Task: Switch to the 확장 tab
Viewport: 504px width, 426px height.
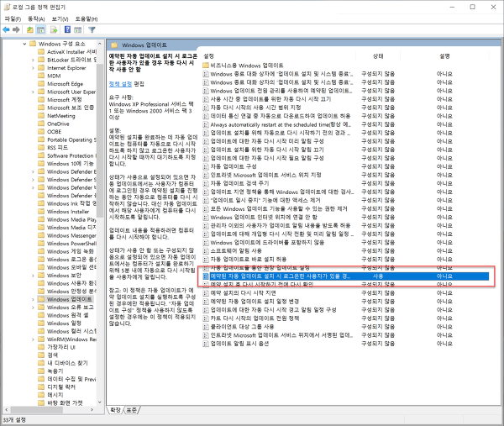Action: click(115, 410)
